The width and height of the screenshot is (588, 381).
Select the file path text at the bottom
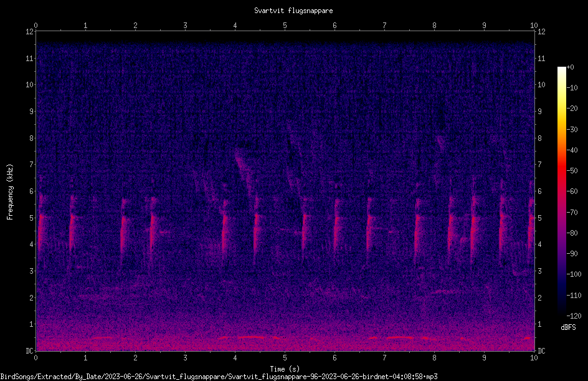click(219, 377)
